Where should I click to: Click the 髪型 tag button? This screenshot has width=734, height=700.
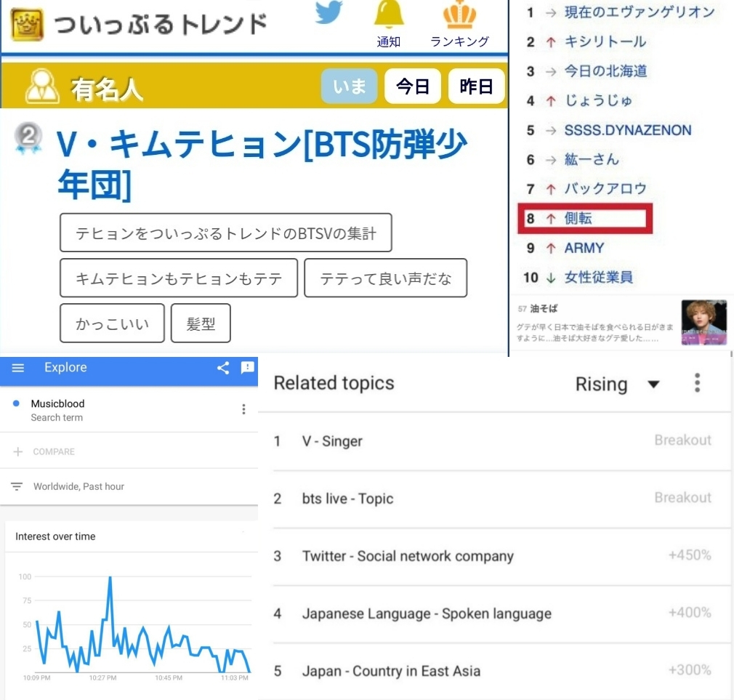[x=201, y=323]
